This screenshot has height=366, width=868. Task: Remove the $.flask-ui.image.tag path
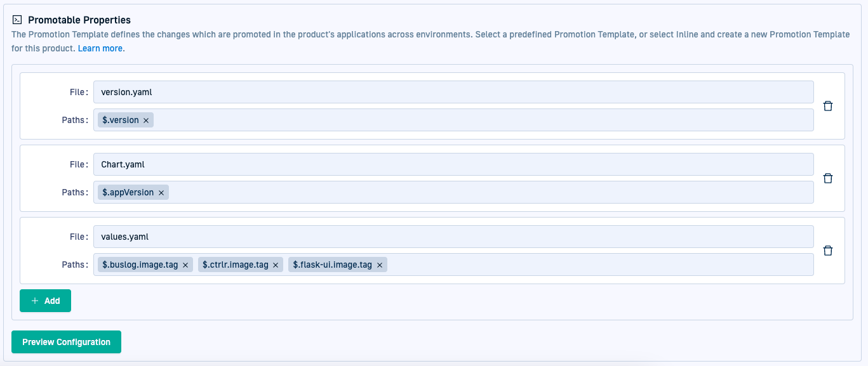(x=380, y=265)
